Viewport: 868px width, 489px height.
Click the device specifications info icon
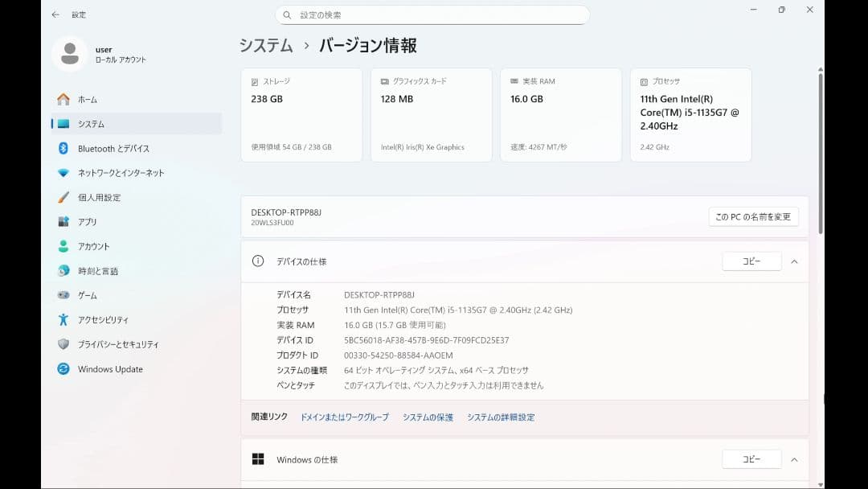tap(258, 261)
